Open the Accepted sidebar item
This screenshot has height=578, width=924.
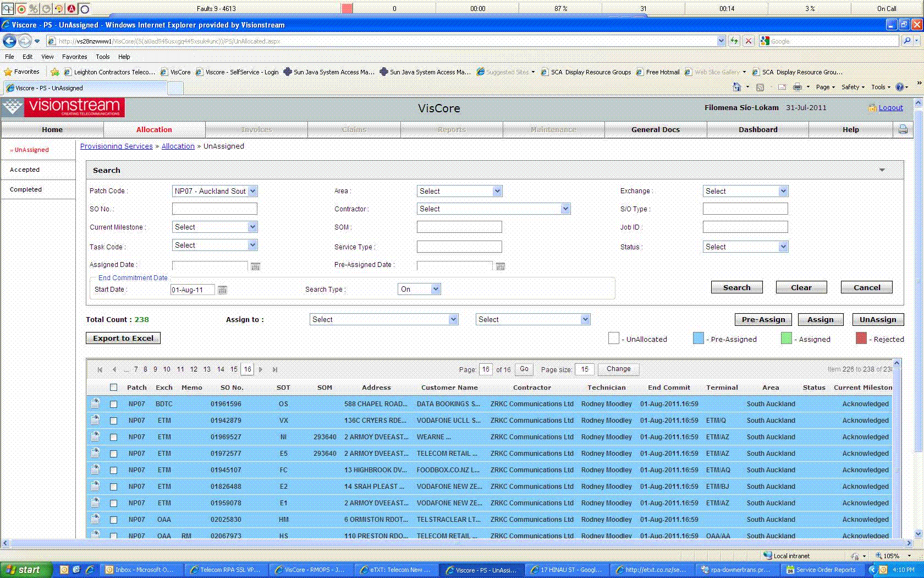point(25,170)
